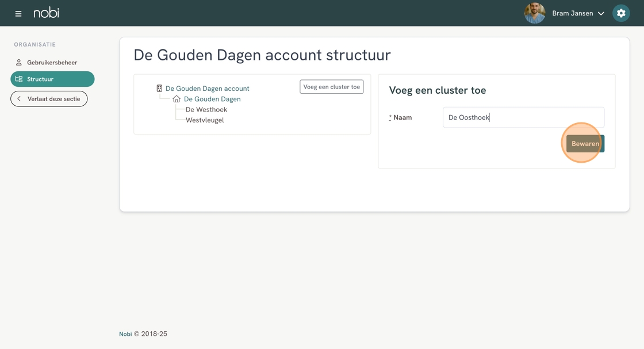Open the settings gear icon

pyautogui.click(x=621, y=13)
